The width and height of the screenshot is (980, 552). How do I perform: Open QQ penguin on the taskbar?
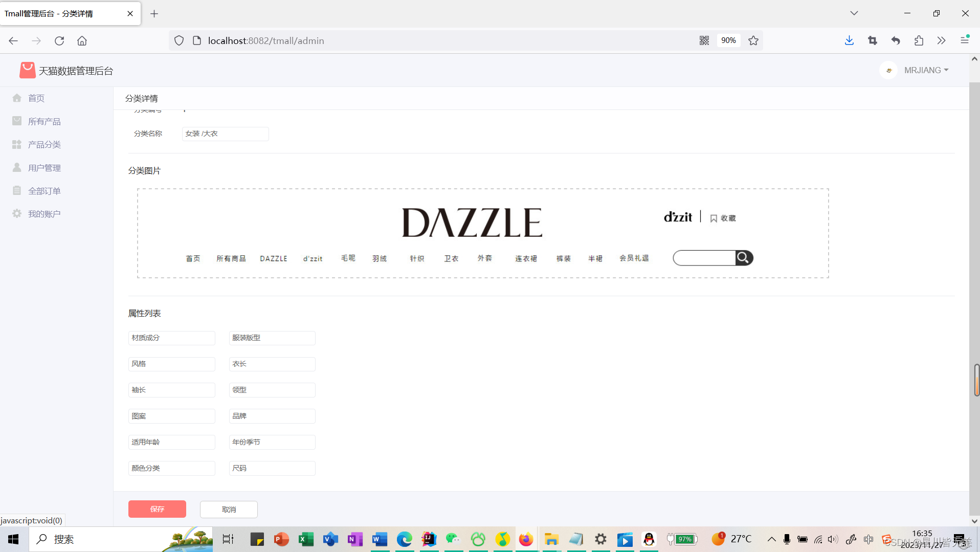click(x=649, y=539)
